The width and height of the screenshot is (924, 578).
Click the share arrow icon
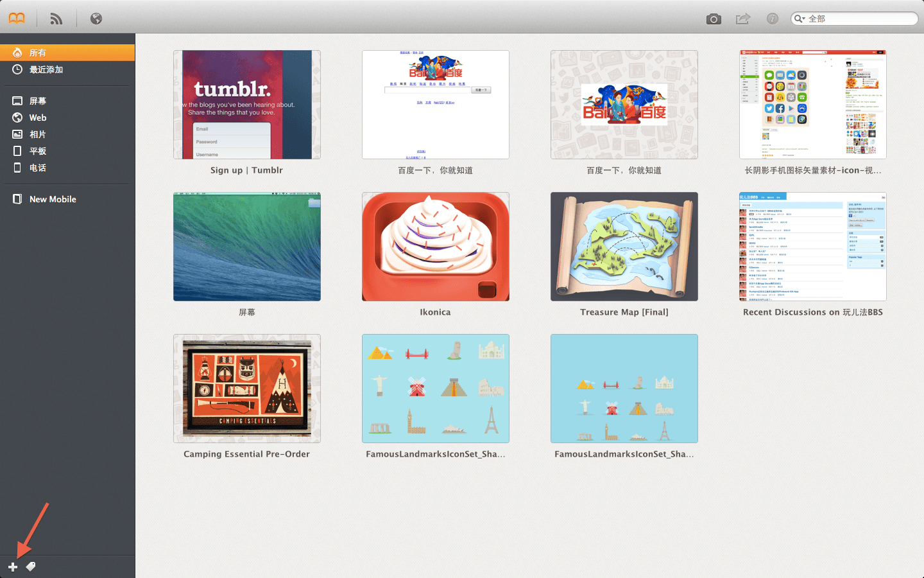click(x=742, y=19)
